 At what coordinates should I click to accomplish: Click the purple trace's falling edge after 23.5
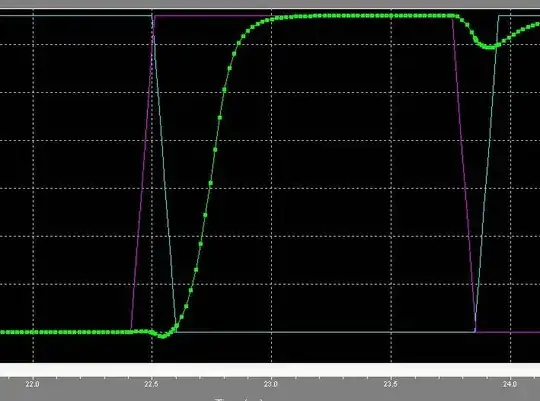point(464,172)
